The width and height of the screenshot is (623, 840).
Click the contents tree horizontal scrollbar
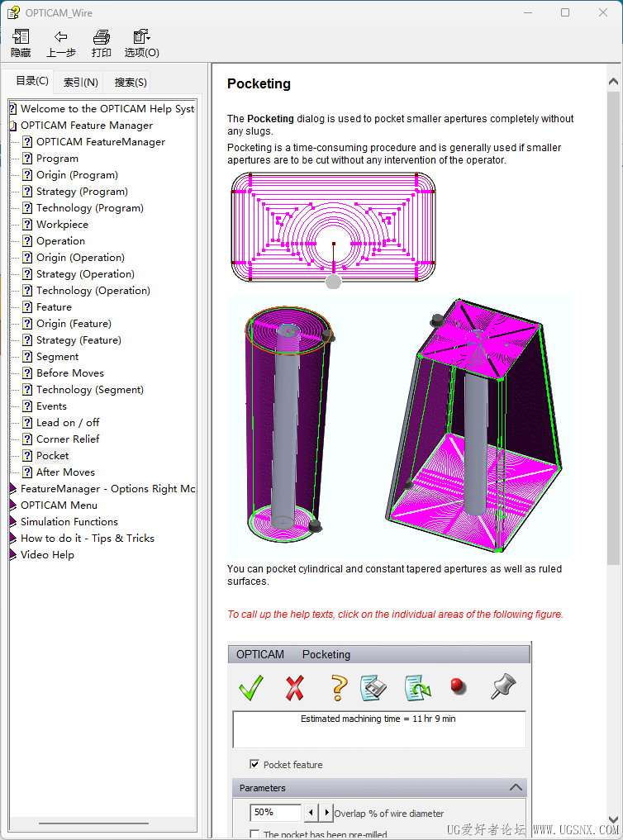[x=93, y=823]
